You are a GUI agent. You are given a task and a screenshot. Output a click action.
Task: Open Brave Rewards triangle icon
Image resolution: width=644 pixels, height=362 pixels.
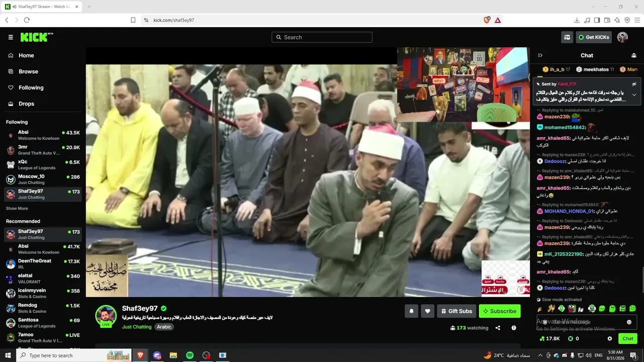498,20
